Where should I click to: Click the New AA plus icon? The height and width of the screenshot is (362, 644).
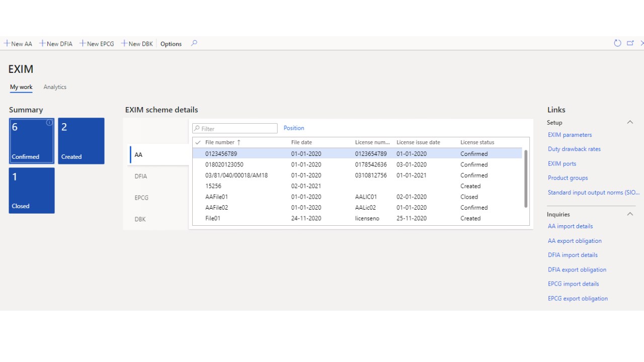pos(7,44)
